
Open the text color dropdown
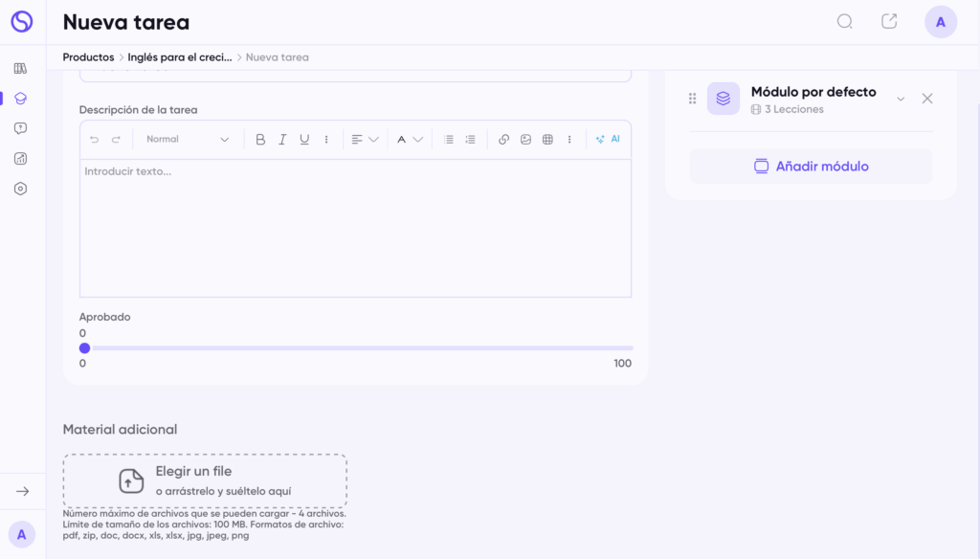[410, 140]
